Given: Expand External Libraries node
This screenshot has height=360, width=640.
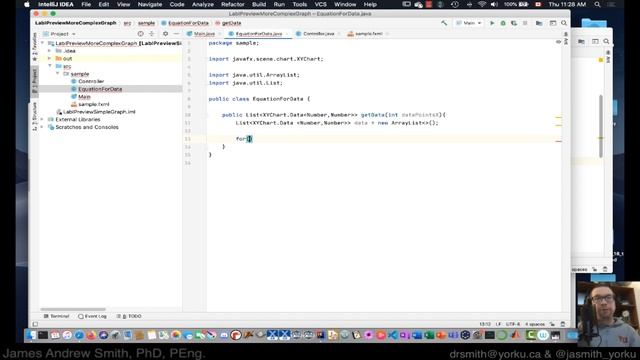Looking at the screenshot, I should [42, 120].
